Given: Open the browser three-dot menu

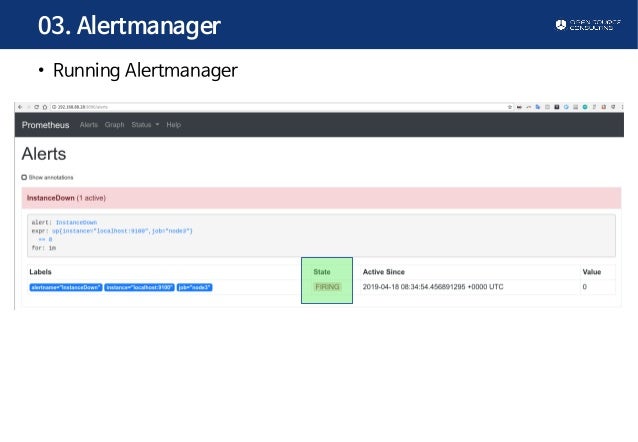Looking at the screenshot, I should click(x=623, y=107).
